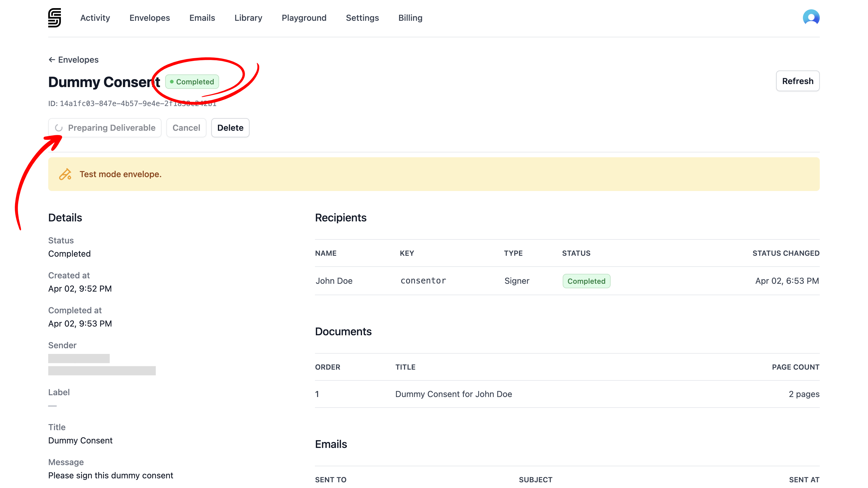
Task: Select the John Doe recipient row
Action: point(334,281)
